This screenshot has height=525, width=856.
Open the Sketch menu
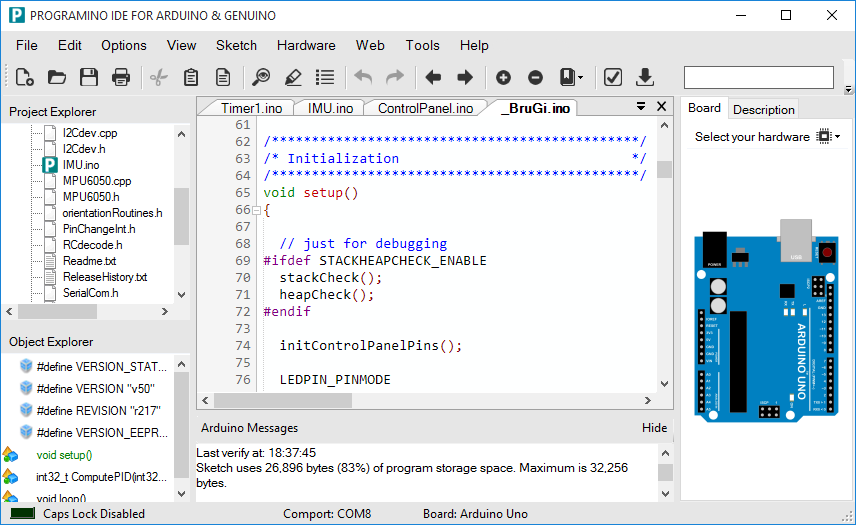coord(236,45)
